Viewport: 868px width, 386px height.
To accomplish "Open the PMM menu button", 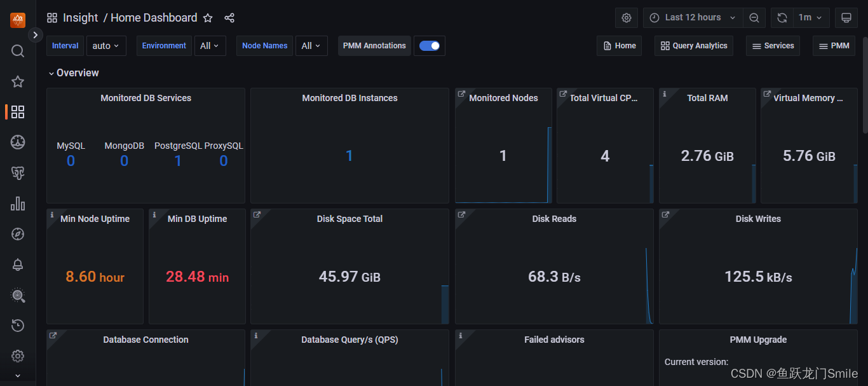I will [x=834, y=46].
